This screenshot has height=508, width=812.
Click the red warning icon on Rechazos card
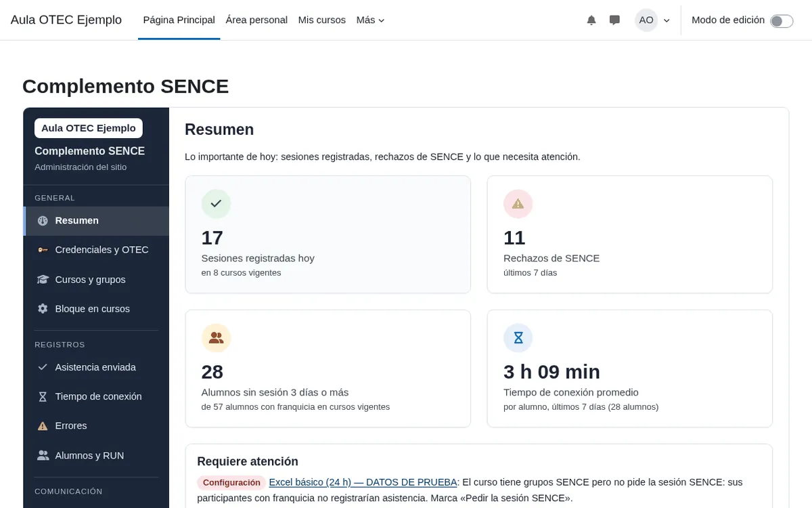(518, 204)
